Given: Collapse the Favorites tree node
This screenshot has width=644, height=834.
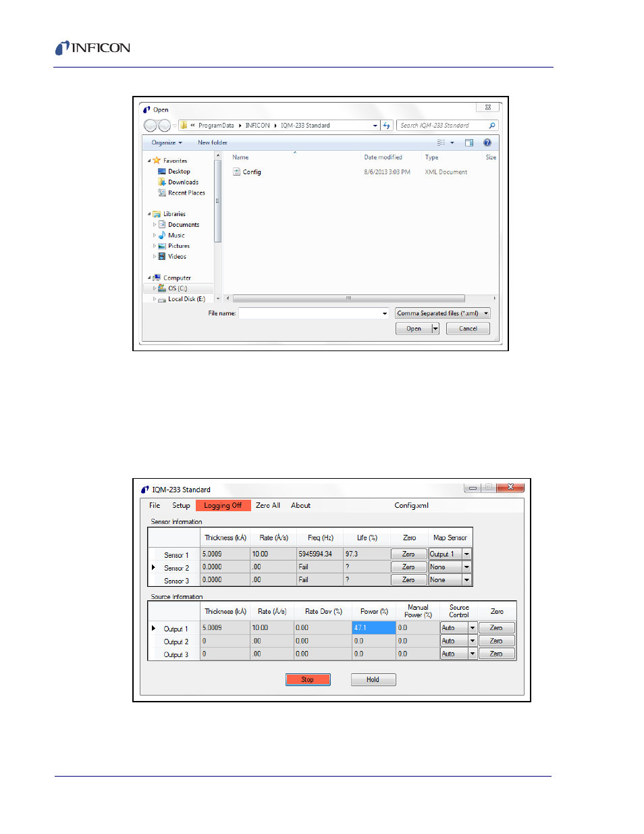Looking at the screenshot, I should (x=149, y=161).
